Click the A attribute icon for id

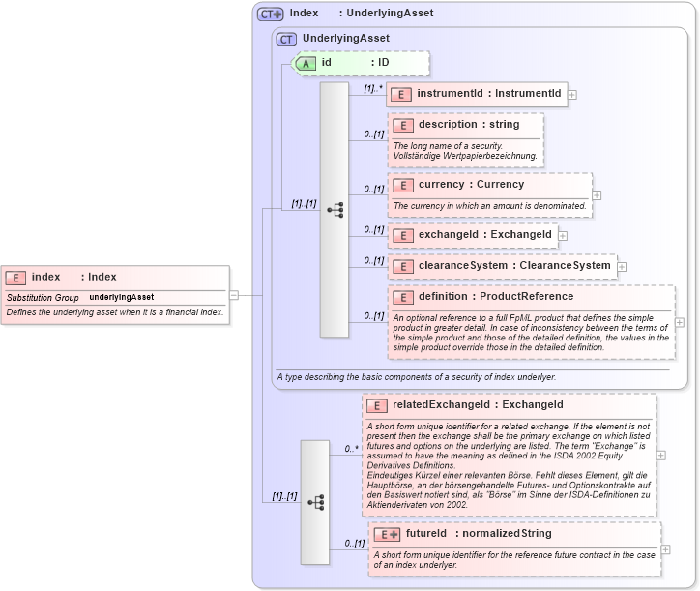tap(306, 64)
